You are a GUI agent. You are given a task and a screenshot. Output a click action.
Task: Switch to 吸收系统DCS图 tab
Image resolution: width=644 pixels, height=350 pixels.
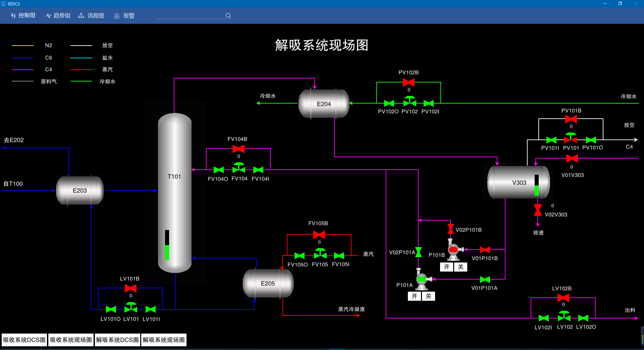point(24,340)
